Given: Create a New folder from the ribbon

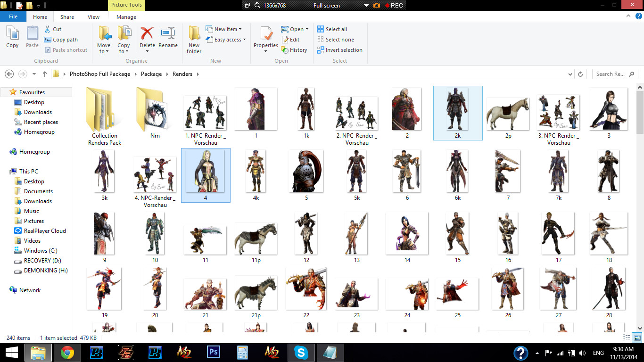Looking at the screenshot, I should pyautogui.click(x=194, y=40).
